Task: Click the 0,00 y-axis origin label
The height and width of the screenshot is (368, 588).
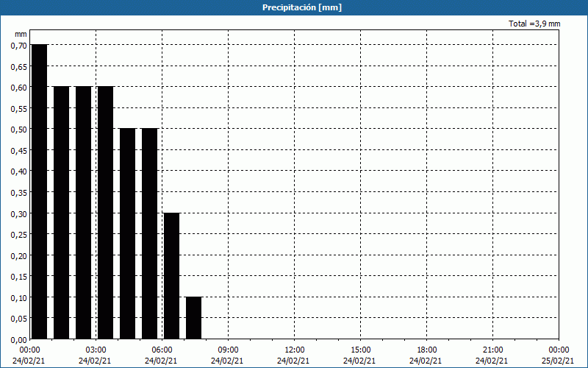Action: coord(19,340)
